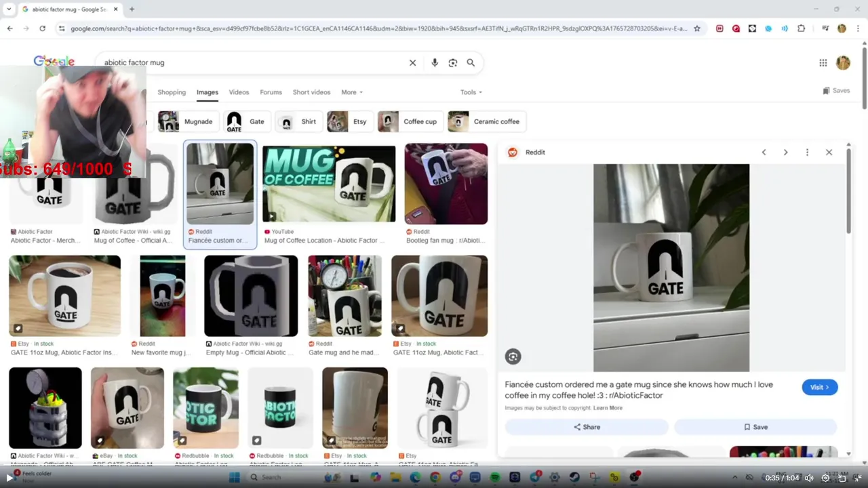Filter results by Etsy chip
This screenshot has height=488, width=868.
point(350,121)
